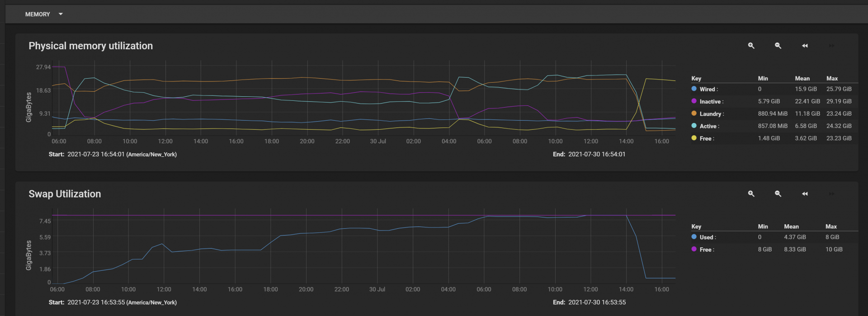Click the swap Free max 10 GiB
This screenshot has width=868, height=316.
point(834,249)
